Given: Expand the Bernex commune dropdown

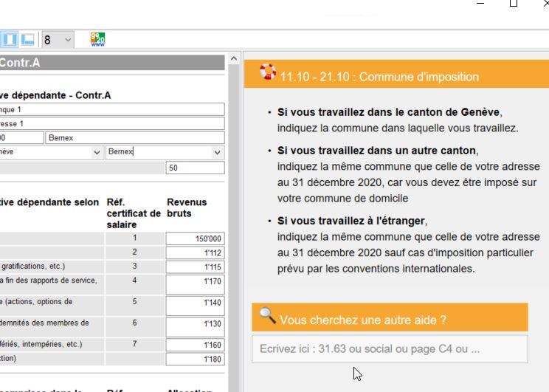Looking at the screenshot, I should pos(217,152).
